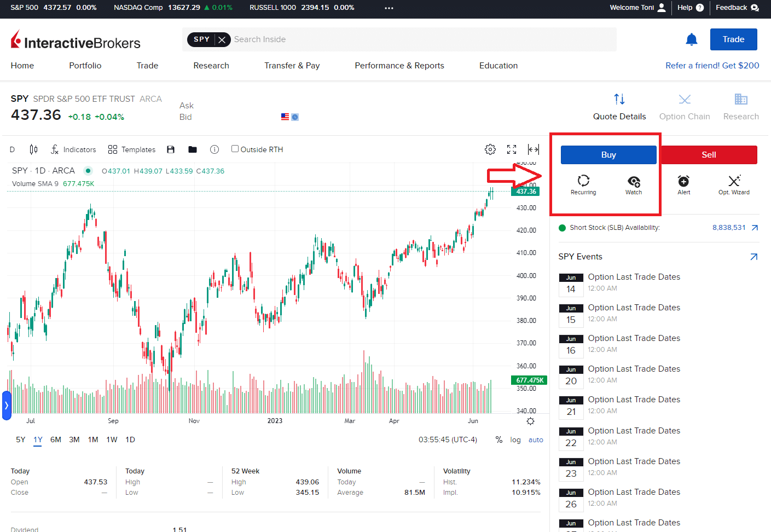Open chart settings gear
Screen dimensions: 771x532
tap(490, 149)
